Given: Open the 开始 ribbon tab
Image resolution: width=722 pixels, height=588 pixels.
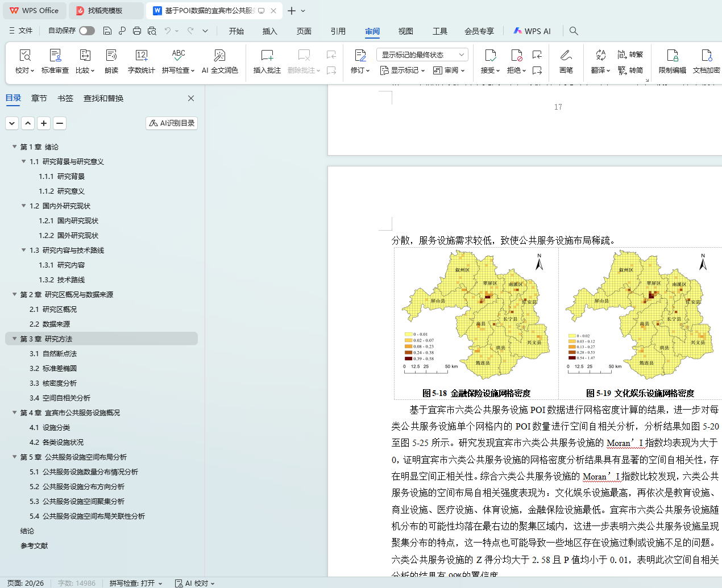Looking at the screenshot, I should pyautogui.click(x=236, y=31).
